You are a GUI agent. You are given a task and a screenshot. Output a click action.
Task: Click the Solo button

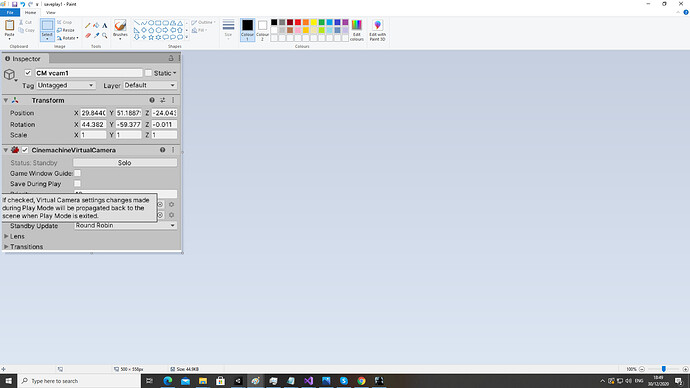[x=125, y=163]
